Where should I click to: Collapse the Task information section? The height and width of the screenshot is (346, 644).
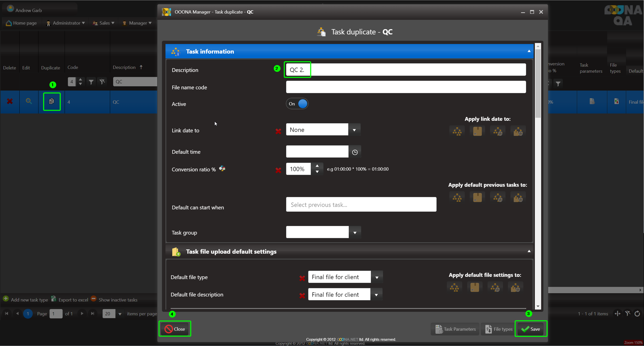tap(529, 51)
